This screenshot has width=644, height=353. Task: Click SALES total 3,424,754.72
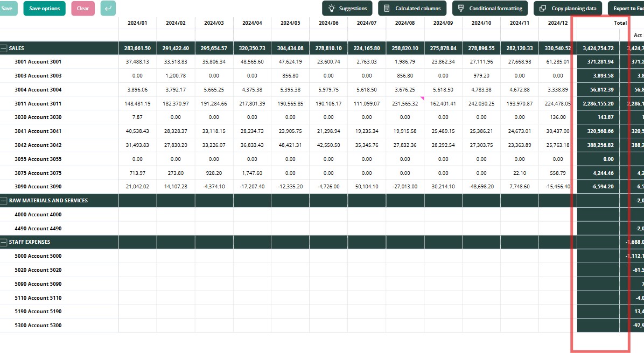(x=598, y=48)
